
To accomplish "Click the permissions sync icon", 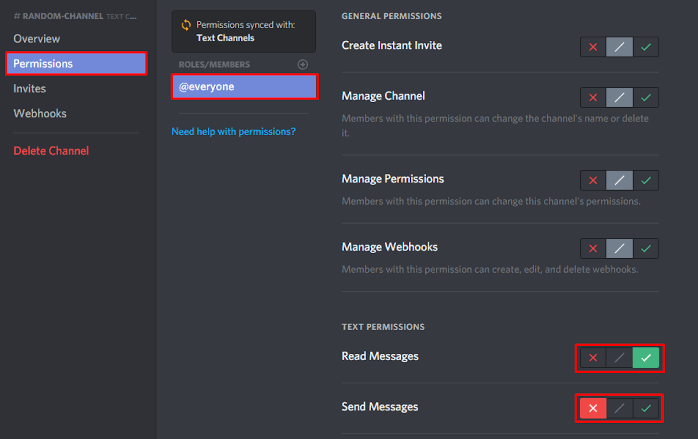I will click(185, 24).
